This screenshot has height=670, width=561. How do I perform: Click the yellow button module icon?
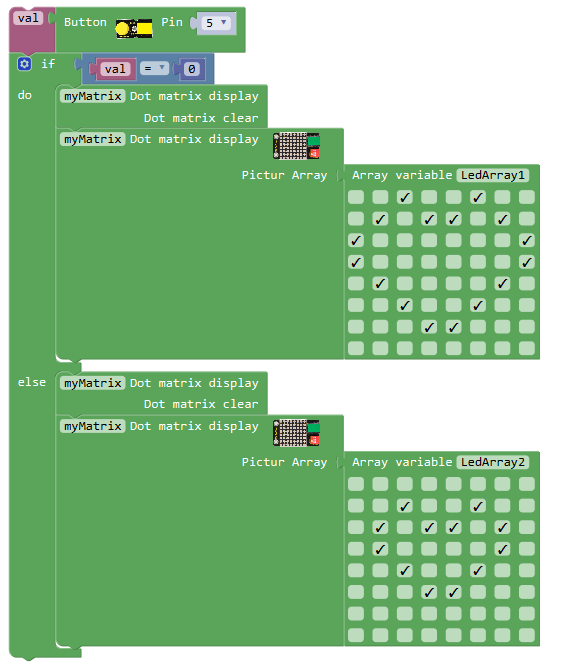(134, 29)
